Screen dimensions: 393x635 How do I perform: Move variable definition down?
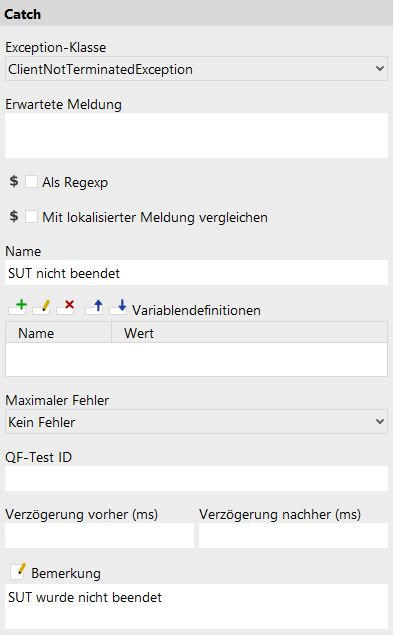tap(118, 307)
